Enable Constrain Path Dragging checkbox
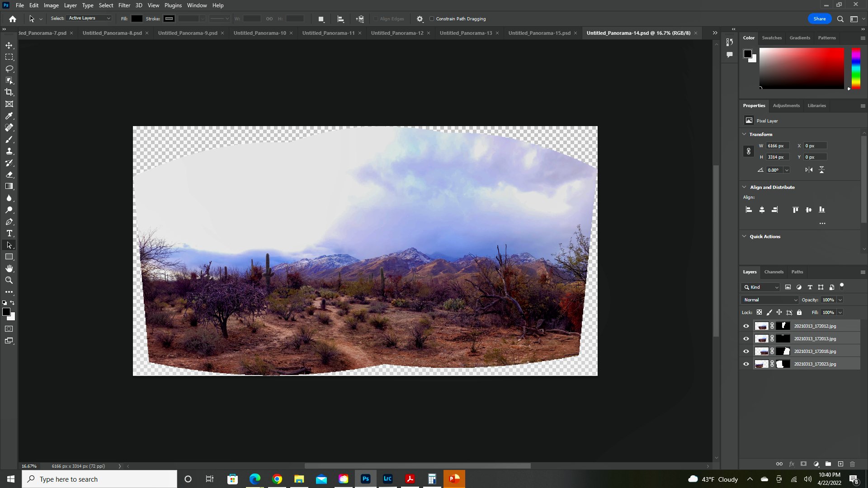The image size is (868, 488). click(x=432, y=19)
